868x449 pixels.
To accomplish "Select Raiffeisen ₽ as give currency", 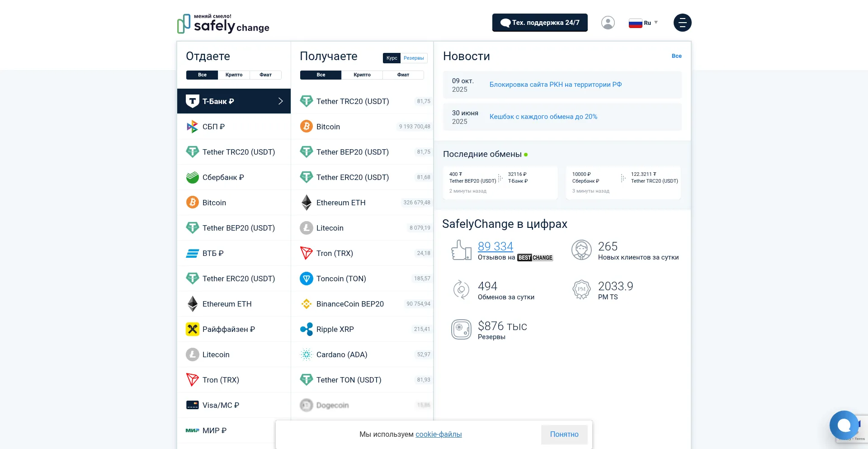I will [x=228, y=329].
